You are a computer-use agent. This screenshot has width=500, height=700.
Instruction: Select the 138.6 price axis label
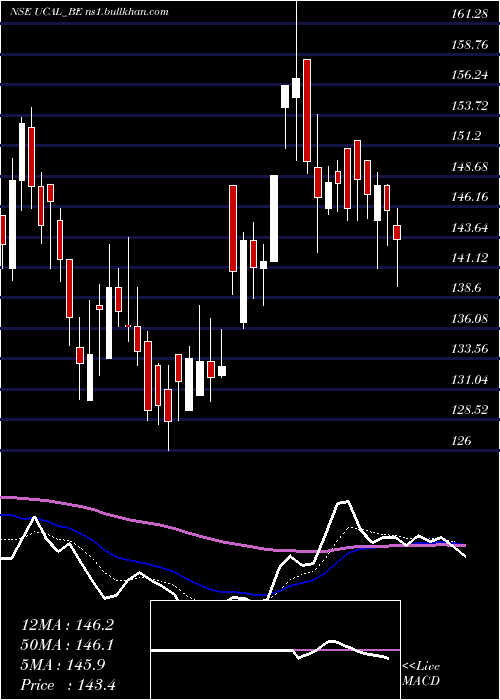pos(467,288)
